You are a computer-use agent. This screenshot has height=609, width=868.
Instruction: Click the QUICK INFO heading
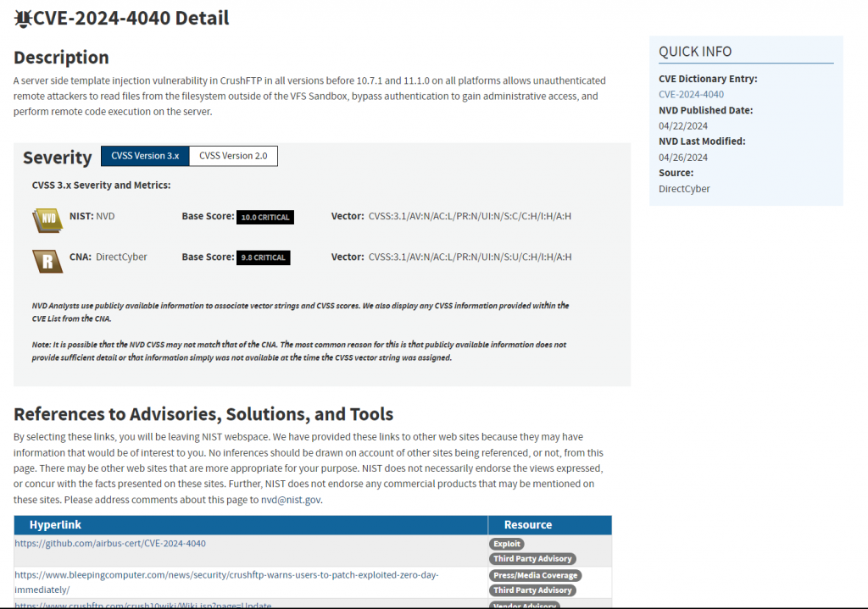(695, 52)
